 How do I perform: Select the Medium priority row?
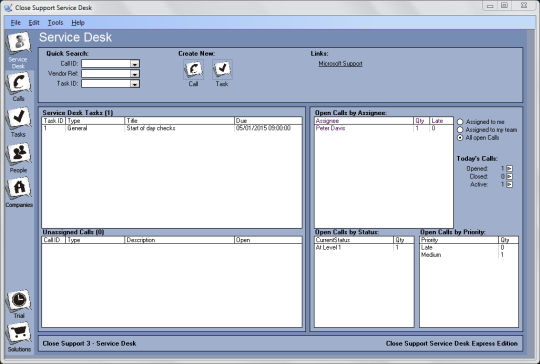click(469, 255)
